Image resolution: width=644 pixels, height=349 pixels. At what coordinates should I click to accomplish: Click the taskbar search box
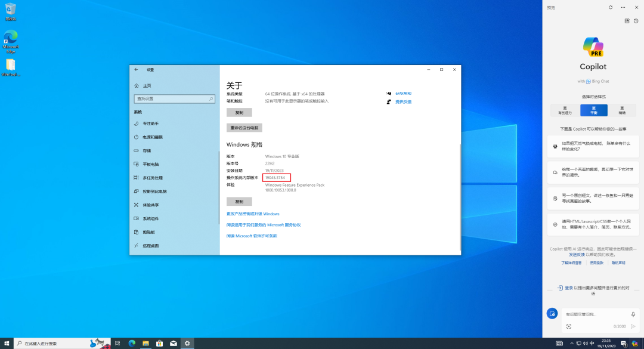pos(62,343)
